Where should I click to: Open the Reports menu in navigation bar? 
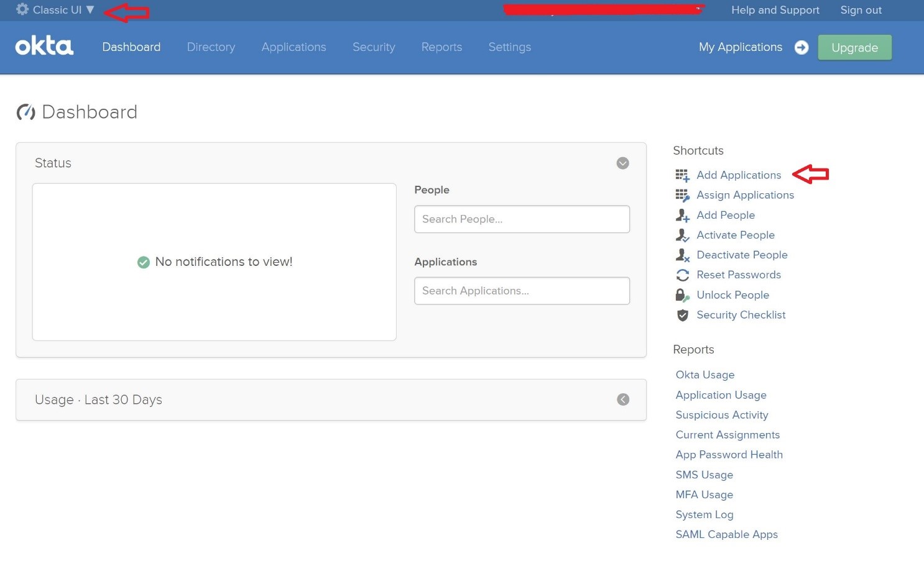click(441, 47)
